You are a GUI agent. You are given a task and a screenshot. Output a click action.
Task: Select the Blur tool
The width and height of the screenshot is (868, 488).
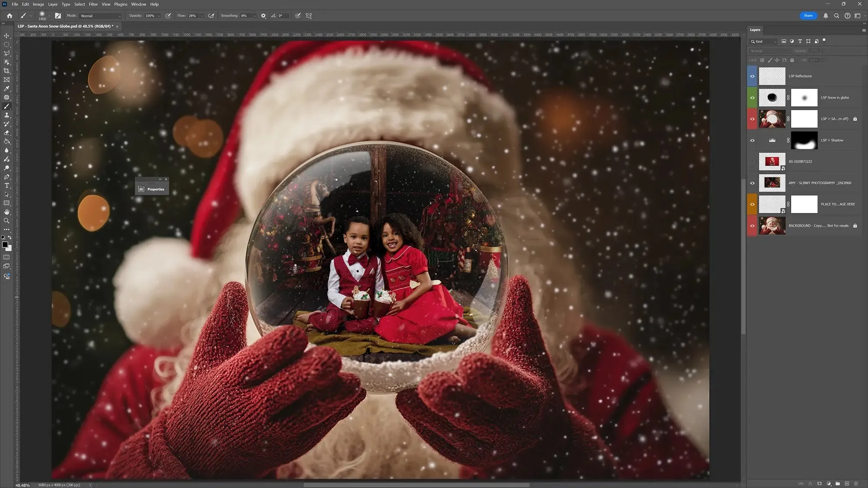7,150
